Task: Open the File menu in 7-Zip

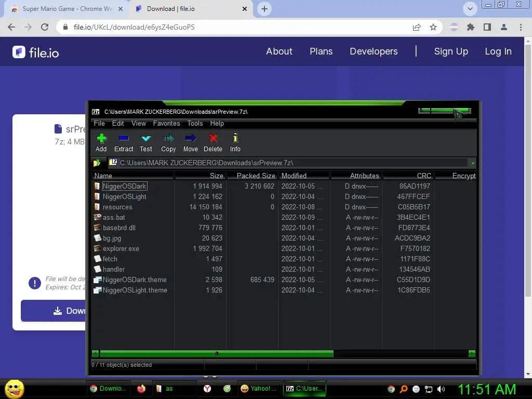Action: tap(99, 124)
